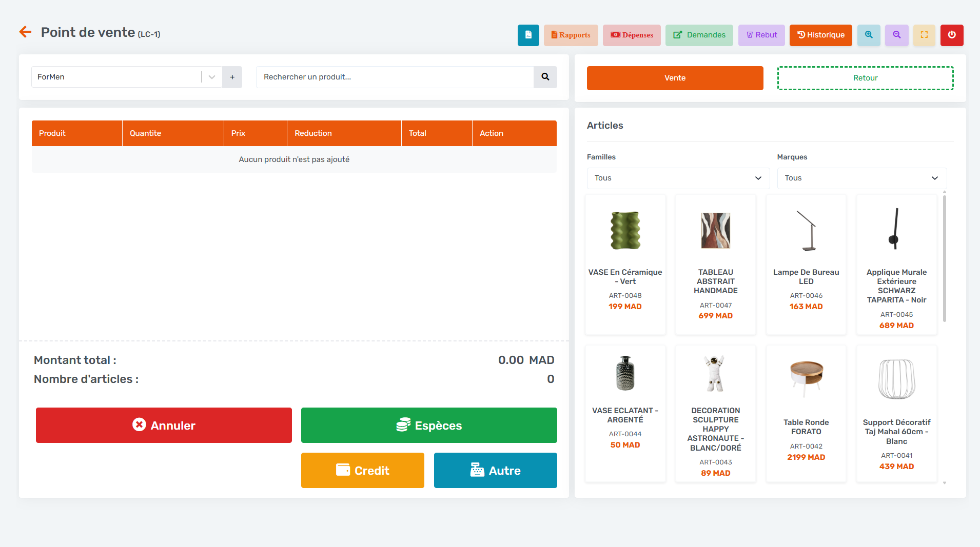Switch to Retour mode
This screenshot has height=547, width=980.
[865, 78]
